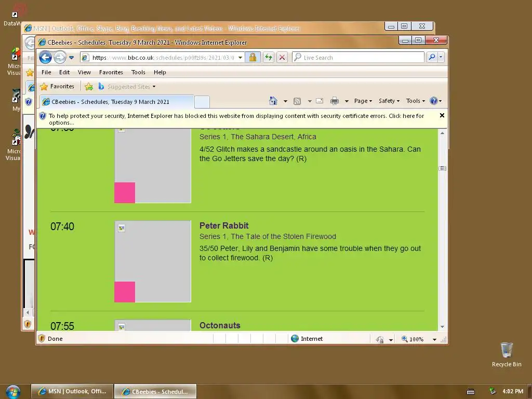This screenshot has width=532, height=399.
Task: Open a new blank tab
Action: pyautogui.click(x=202, y=102)
